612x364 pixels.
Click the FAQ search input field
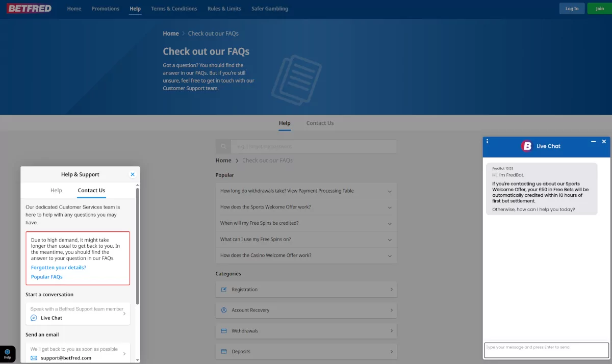pyautogui.click(x=314, y=146)
